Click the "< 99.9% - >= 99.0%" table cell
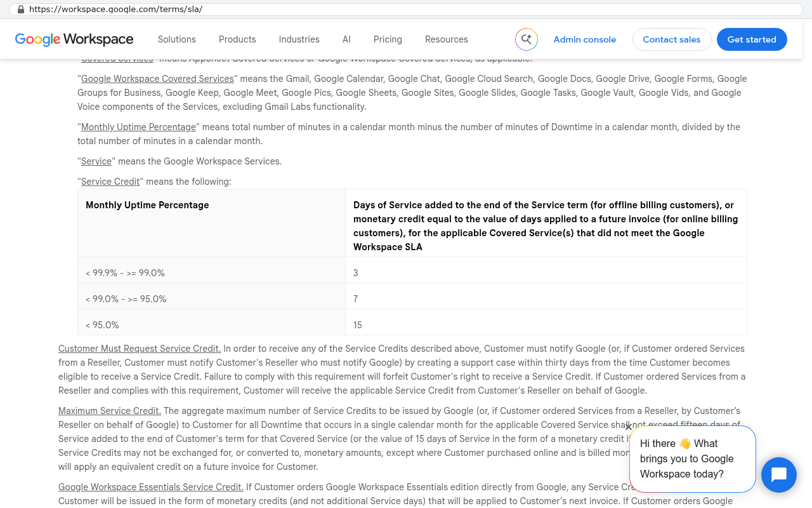The width and height of the screenshot is (812, 508). click(211, 270)
